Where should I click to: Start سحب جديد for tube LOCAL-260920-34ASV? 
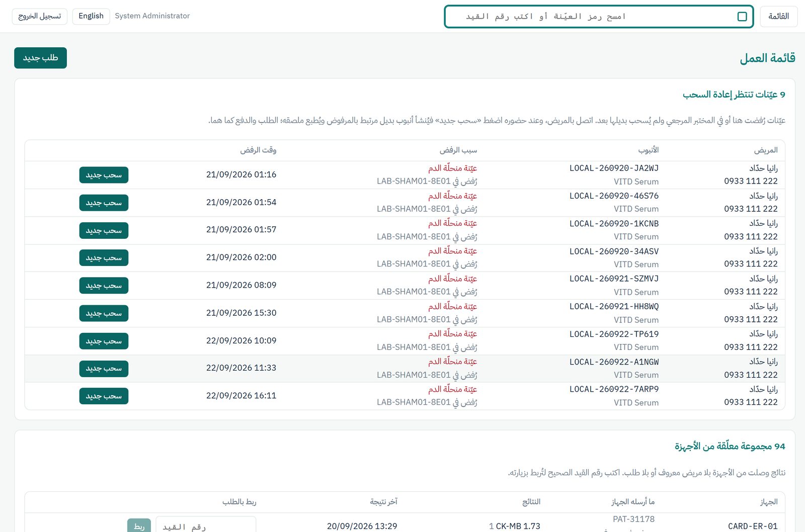pyautogui.click(x=104, y=258)
